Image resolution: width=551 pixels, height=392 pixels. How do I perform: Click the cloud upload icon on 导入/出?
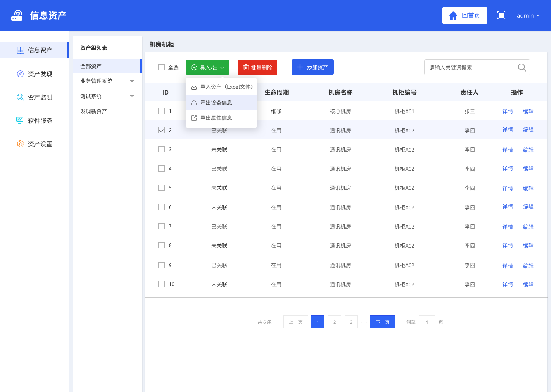coord(194,68)
